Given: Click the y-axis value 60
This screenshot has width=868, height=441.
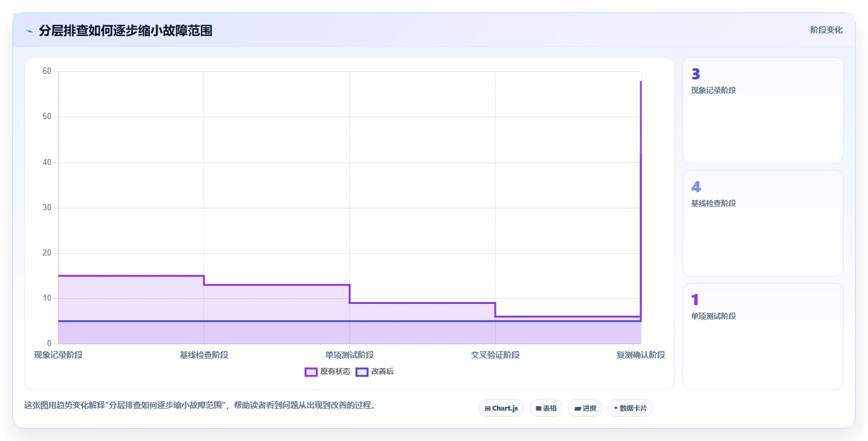Looking at the screenshot, I should (x=47, y=71).
